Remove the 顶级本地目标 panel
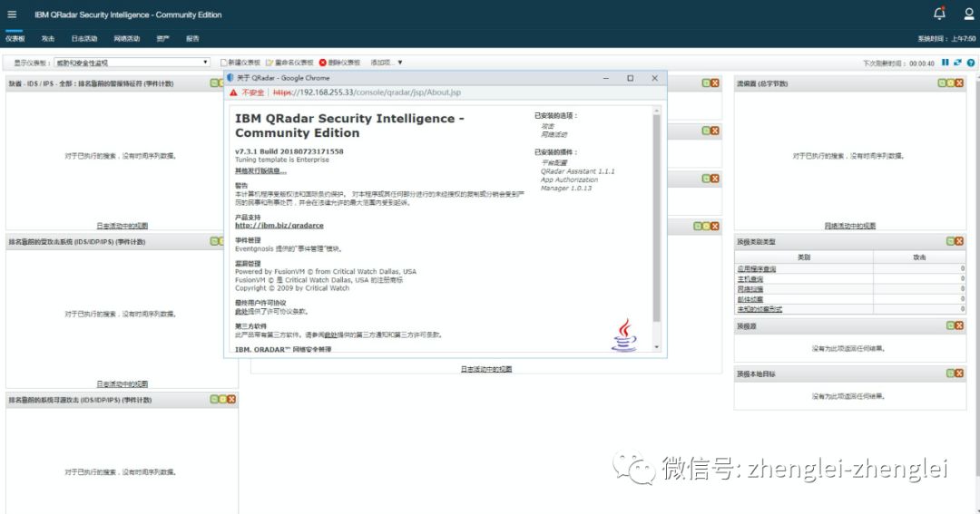Image resolution: width=980 pixels, height=514 pixels. (x=959, y=373)
